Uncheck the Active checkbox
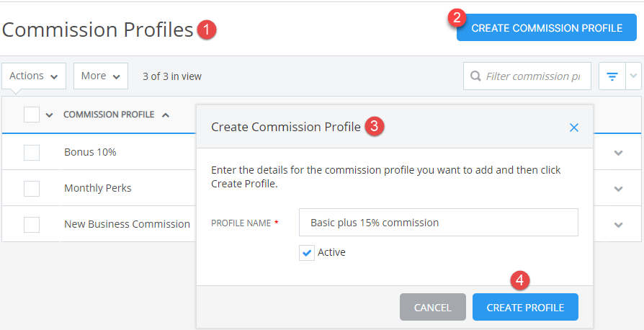The width and height of the screenshot is (644, 330). click(x=306, y=253)
